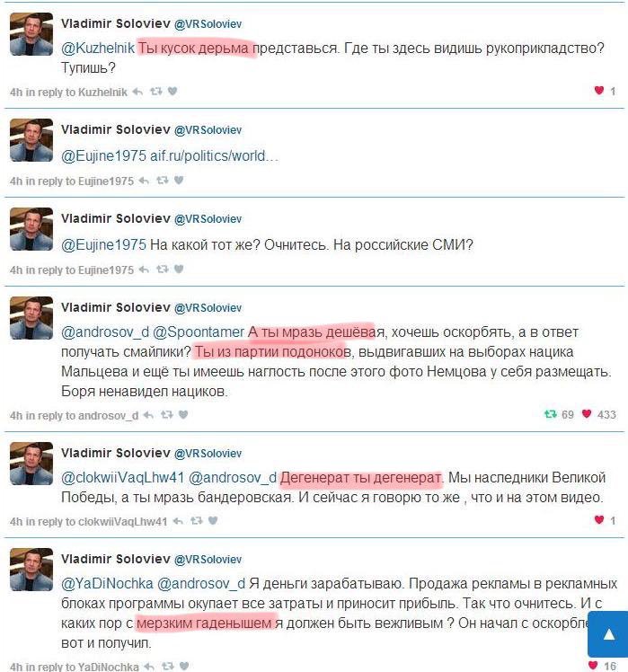Viewport: 628px width, 672px height.
Task: Click reply arrow on the aif.ru link tweet
Action: click(x=144, y=181)
